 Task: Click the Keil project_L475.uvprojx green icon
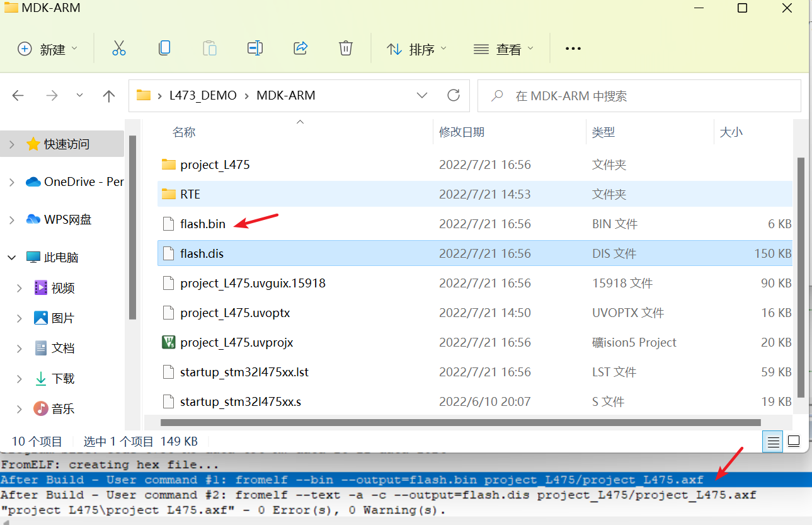pos(168,342)
